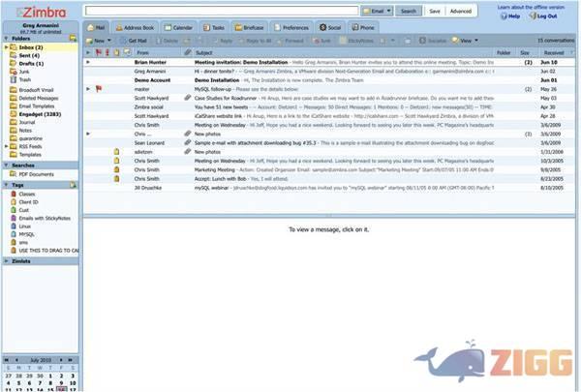Click the Search button

pos(409,12)
